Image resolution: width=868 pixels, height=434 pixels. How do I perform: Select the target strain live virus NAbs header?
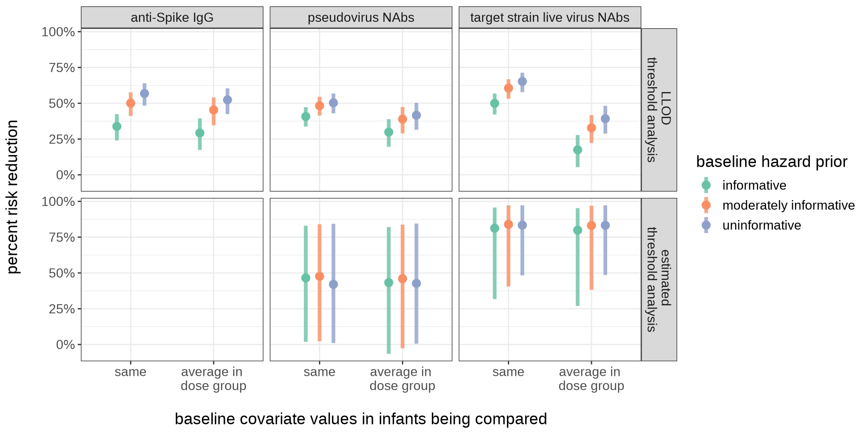tap(549, 18)
